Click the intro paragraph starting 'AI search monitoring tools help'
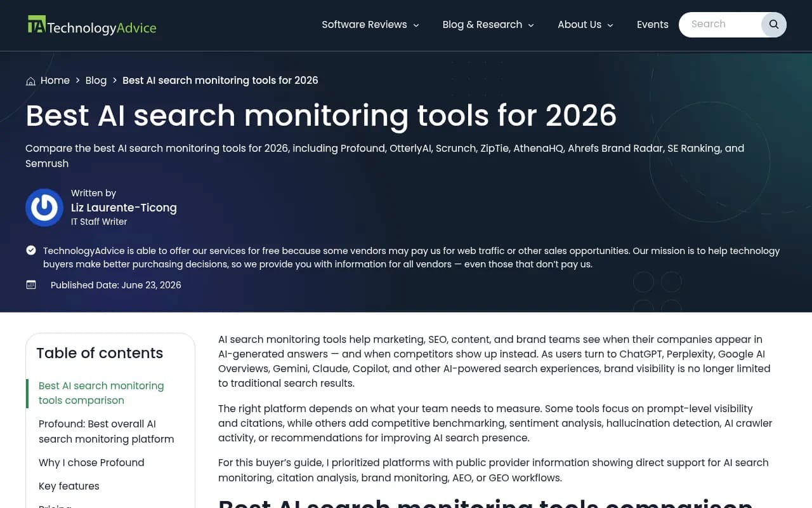Screen dimensions: 812x508 [494, 361]
